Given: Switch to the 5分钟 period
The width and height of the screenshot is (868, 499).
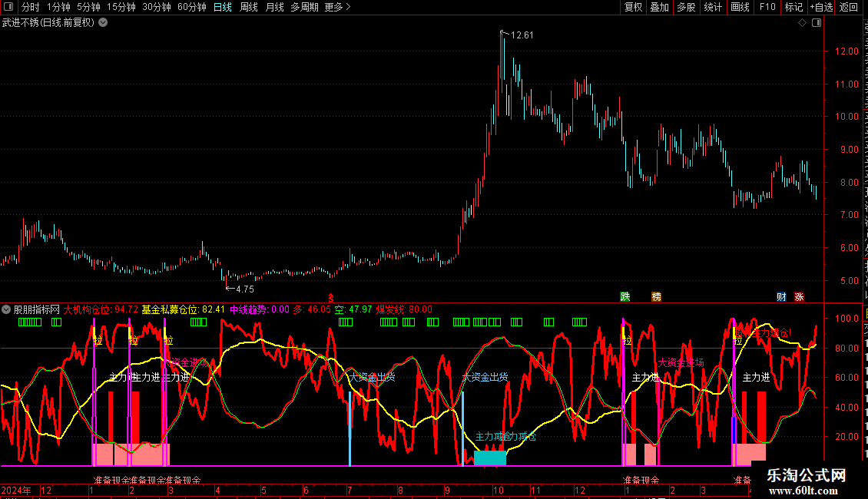Looking at the screenshot, I should [88, 7].
